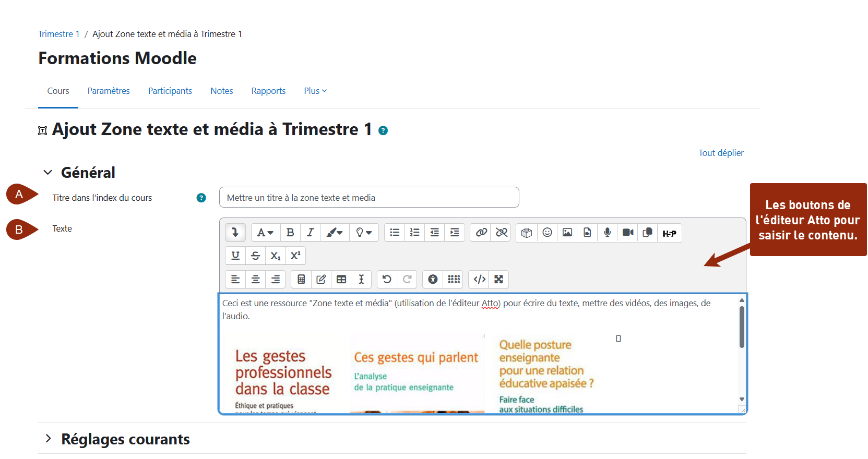Apply superscript formatting

click(x=295, y=256)
